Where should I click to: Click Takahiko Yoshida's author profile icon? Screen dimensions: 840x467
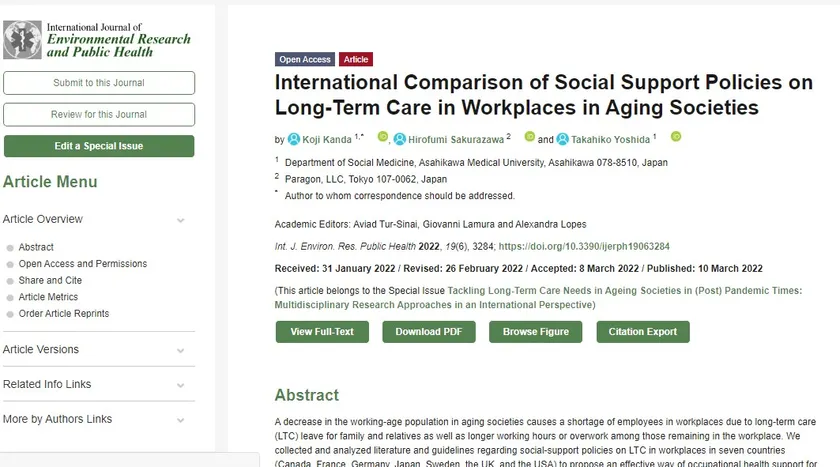point(562,139)
